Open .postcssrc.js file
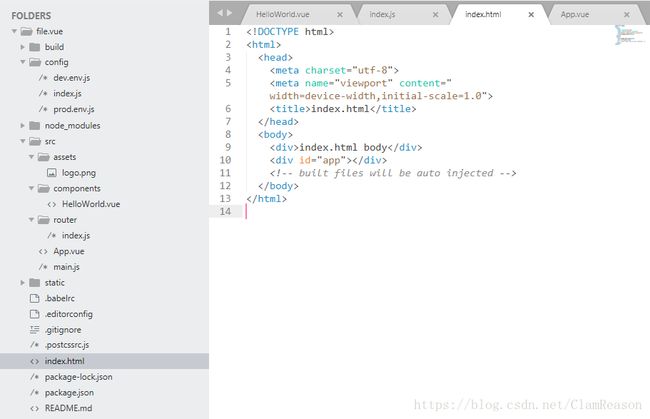 [x=67, y=345]
